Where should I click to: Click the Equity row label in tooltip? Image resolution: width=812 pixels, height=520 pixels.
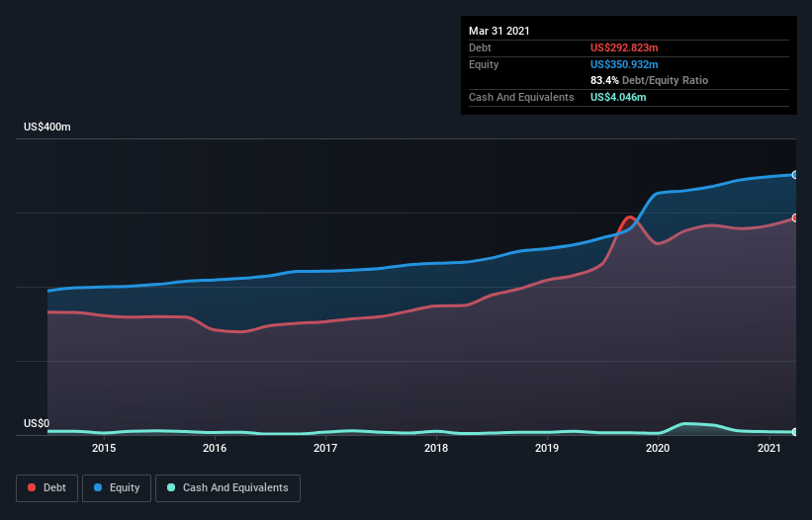pyautogui.click(x=484, y=64)
